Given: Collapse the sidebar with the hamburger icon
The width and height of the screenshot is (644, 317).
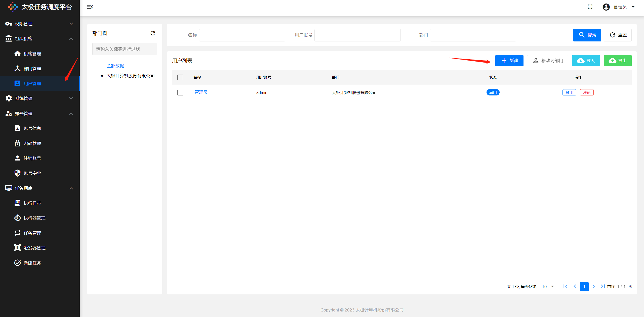Looking at the screenshot, I should [x=90, y=7].
